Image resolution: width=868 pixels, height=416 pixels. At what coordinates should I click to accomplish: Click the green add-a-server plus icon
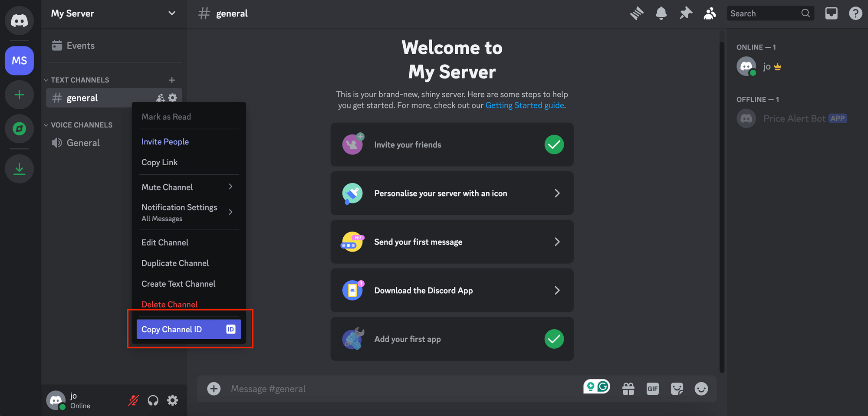19,95
